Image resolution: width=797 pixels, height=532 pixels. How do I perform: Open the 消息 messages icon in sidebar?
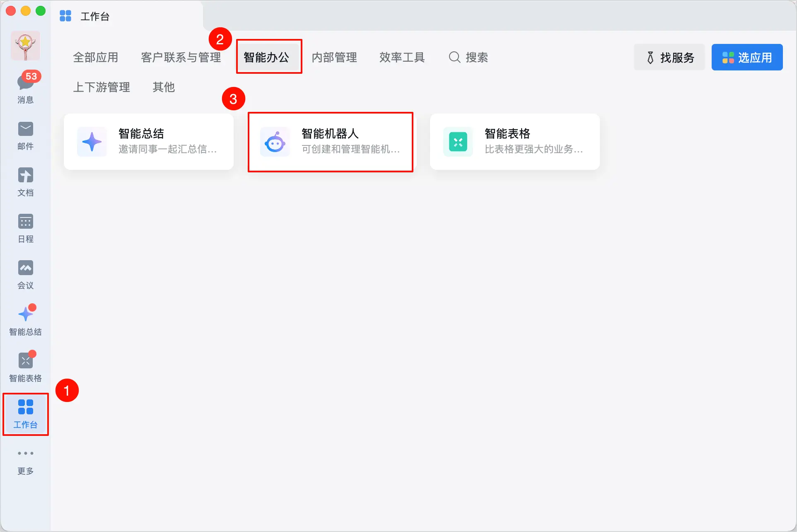[x=25, y=85]
